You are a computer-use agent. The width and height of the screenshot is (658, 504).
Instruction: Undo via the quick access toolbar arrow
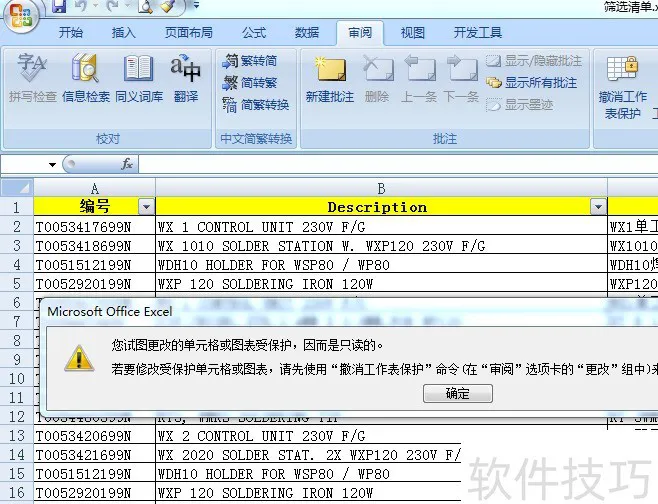[x=82, y=5]
